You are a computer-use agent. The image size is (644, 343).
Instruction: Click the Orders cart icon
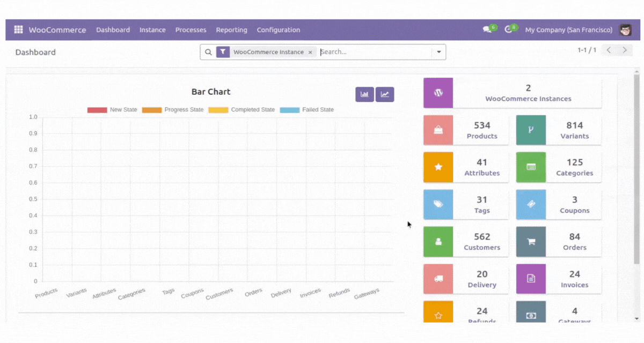pyautogui.click(x=531, y=242)
